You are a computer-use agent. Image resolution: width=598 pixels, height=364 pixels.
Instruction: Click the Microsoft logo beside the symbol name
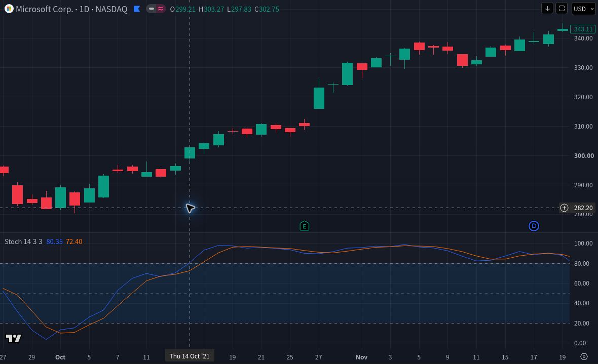point(9,9)
